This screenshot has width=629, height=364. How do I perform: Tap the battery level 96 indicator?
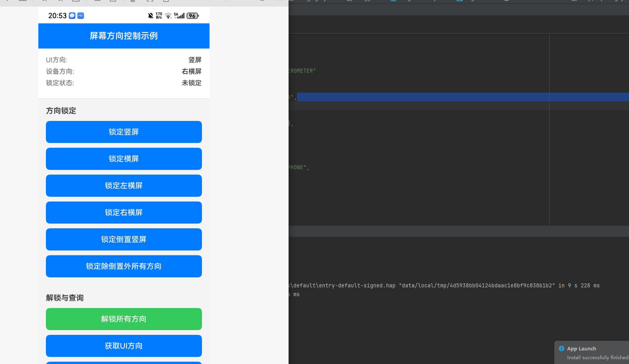193,16
